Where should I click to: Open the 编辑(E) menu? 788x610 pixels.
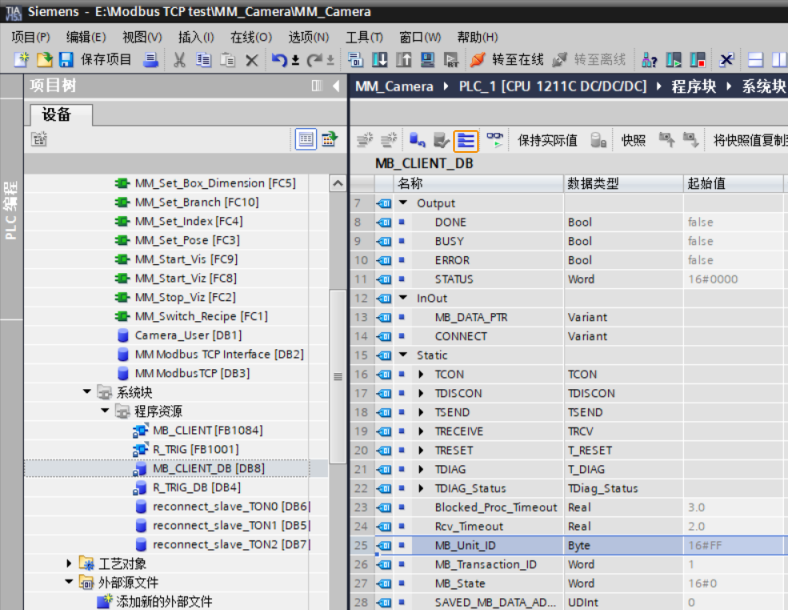86,37
